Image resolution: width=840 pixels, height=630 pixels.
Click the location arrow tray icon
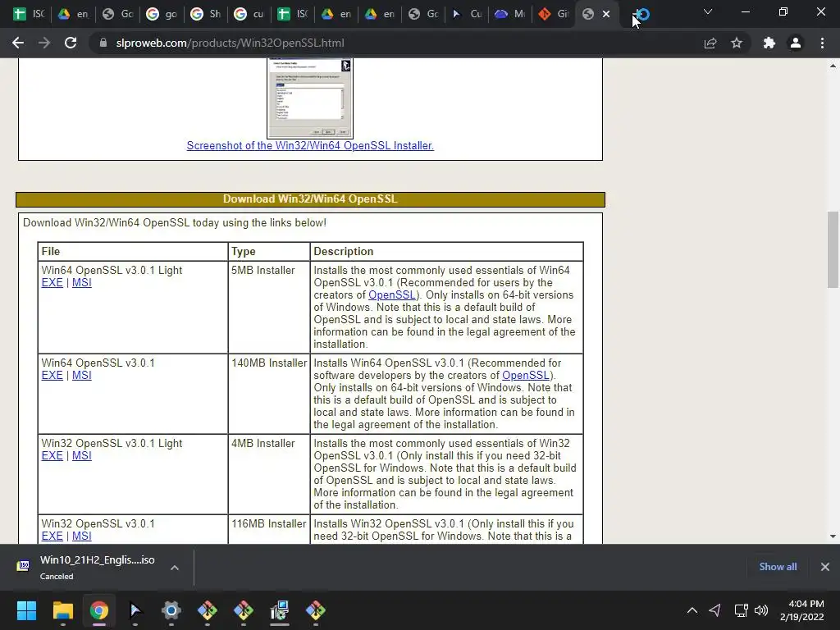(714, 610)
